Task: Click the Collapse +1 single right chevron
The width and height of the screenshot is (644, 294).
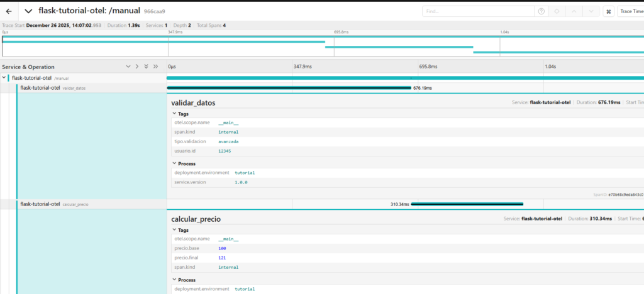Action: tap(136, 67)
